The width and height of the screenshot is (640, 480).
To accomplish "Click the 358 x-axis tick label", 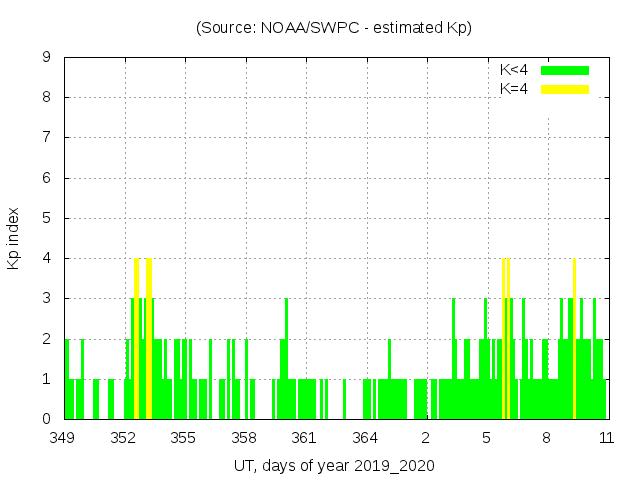I will pyautogui.click(x=244, y=437).
